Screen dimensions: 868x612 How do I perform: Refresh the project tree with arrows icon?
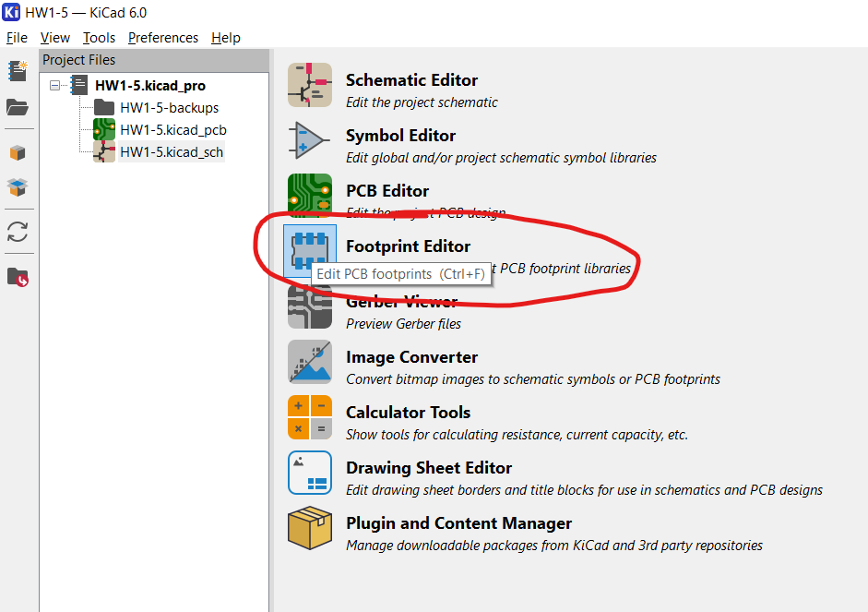[18, 232]
